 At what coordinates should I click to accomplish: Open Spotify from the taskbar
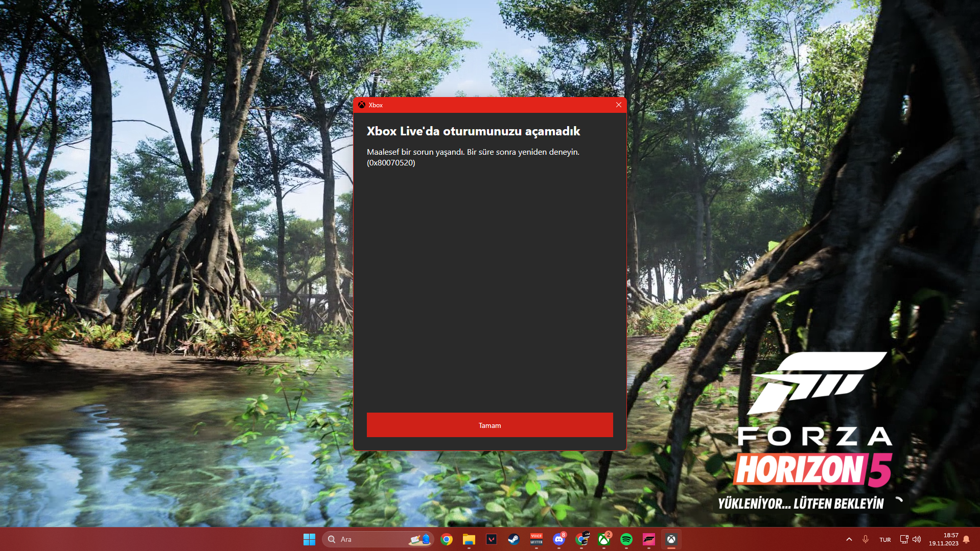(626, 539)
